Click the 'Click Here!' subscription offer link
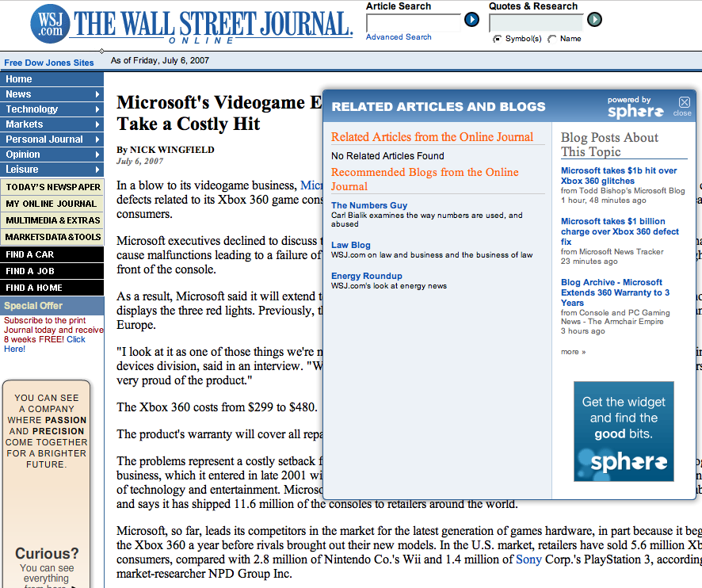 click(x=44, y=344)
